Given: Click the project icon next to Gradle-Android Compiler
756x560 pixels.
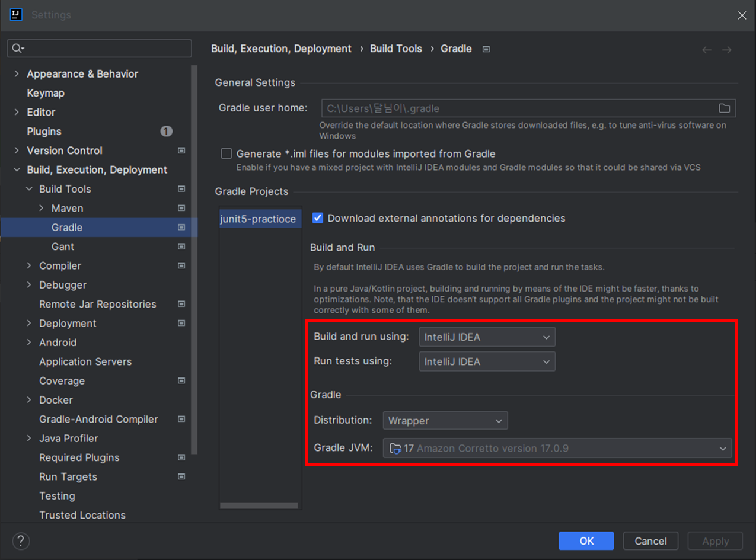Looking at the screenshot, I should point(181,419).
